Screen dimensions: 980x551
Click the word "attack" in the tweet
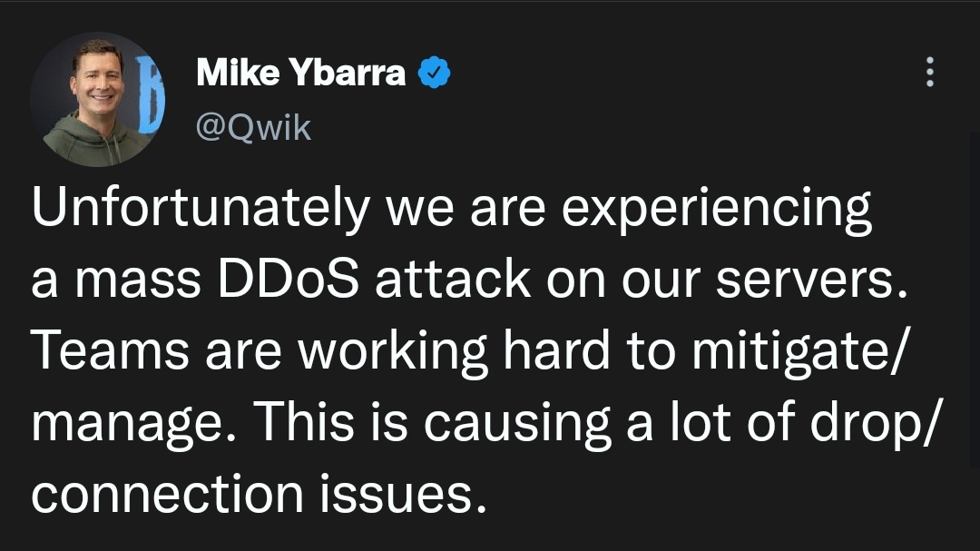453,279
